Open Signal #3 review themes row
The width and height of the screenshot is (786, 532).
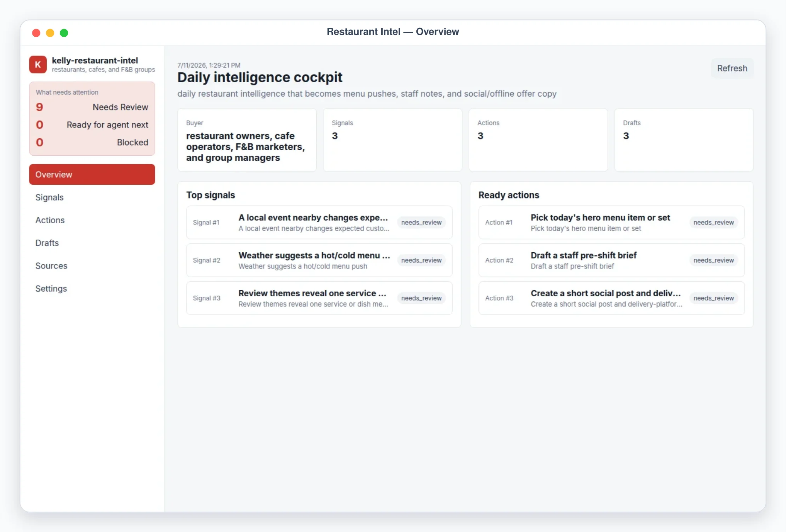pyautogui.click(x=319, y=298)
